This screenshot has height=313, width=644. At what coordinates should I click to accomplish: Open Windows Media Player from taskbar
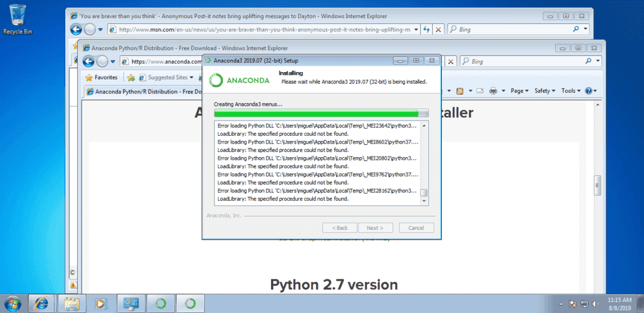click(x=100, y=303)
